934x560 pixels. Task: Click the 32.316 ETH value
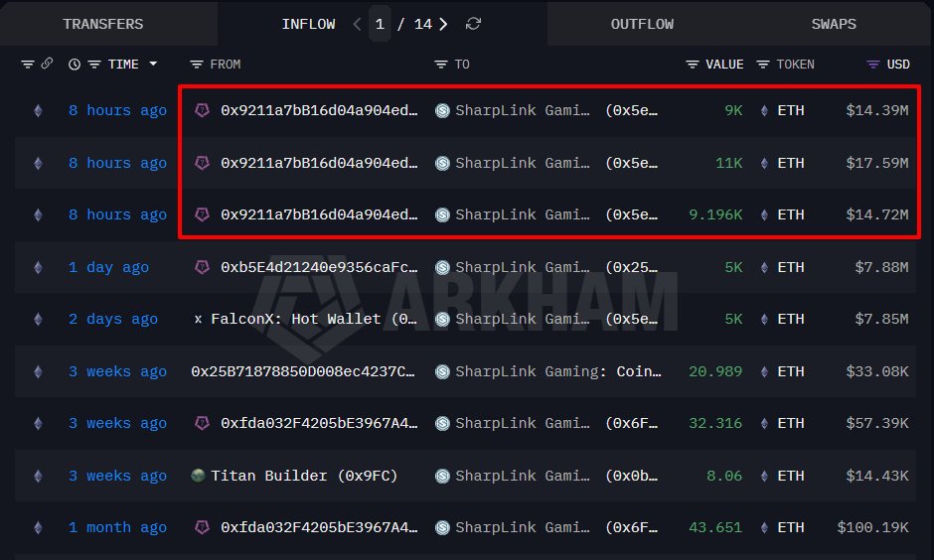tap(715, 423)
